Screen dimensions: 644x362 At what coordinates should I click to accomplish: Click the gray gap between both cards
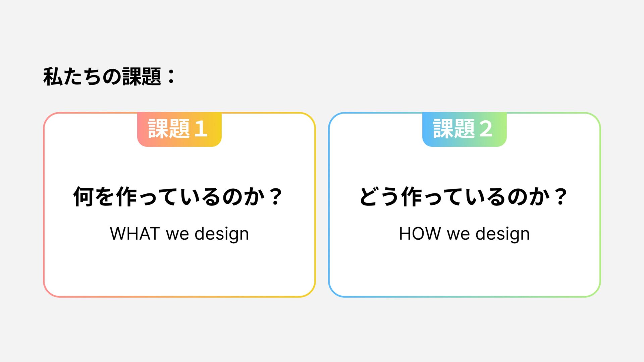click(x=322, y=204)
